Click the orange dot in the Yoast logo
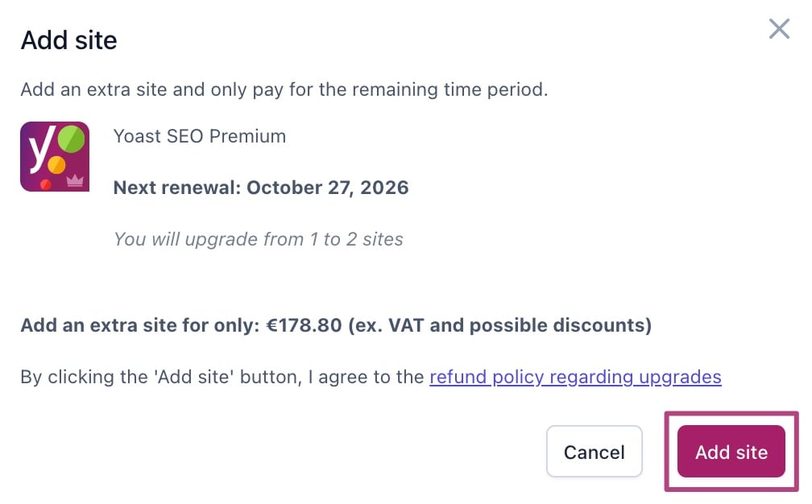This screenshot has width=812, height=504. 56,165
